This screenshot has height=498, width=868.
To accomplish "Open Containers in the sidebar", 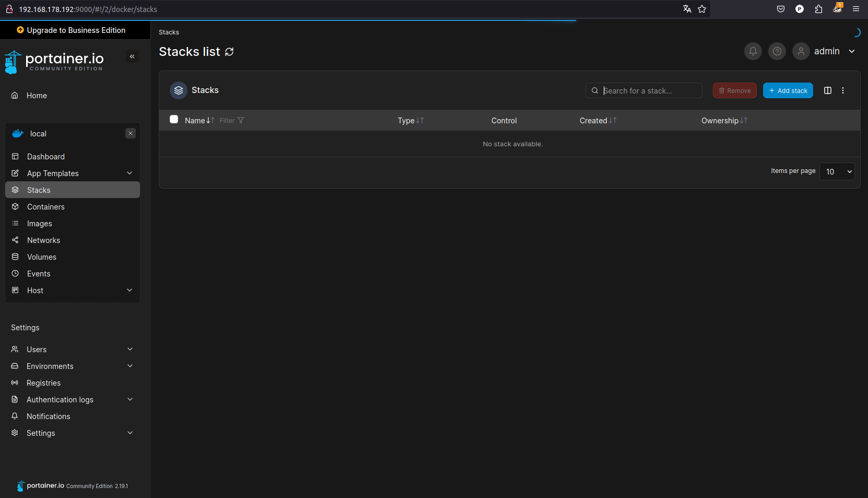I will click(x=46, y=207).
